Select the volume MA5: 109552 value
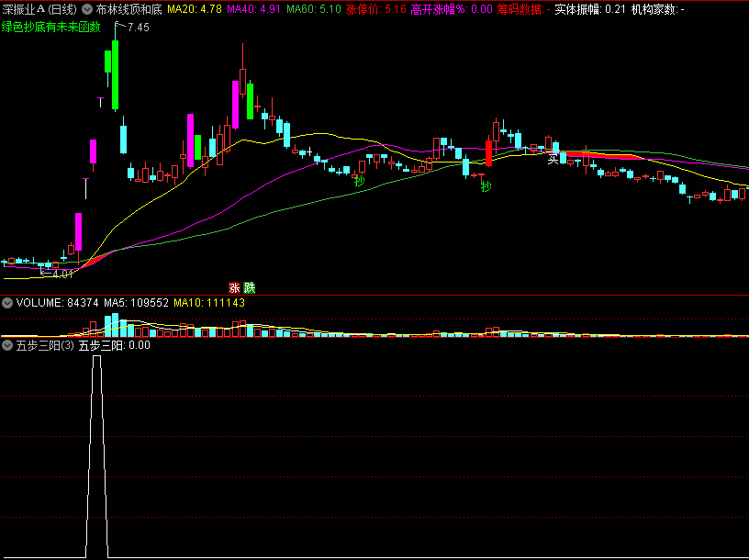 pyautogui.click(x=136, y=302)
